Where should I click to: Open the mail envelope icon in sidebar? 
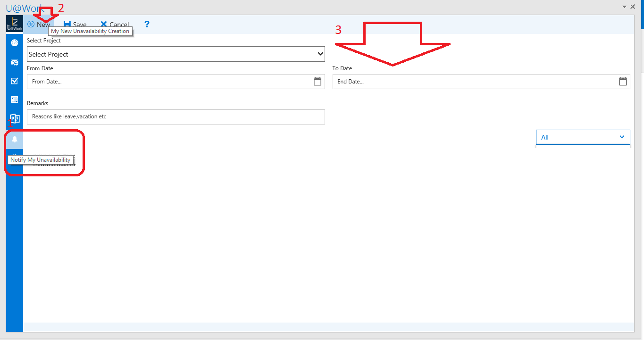pos(15,62)
